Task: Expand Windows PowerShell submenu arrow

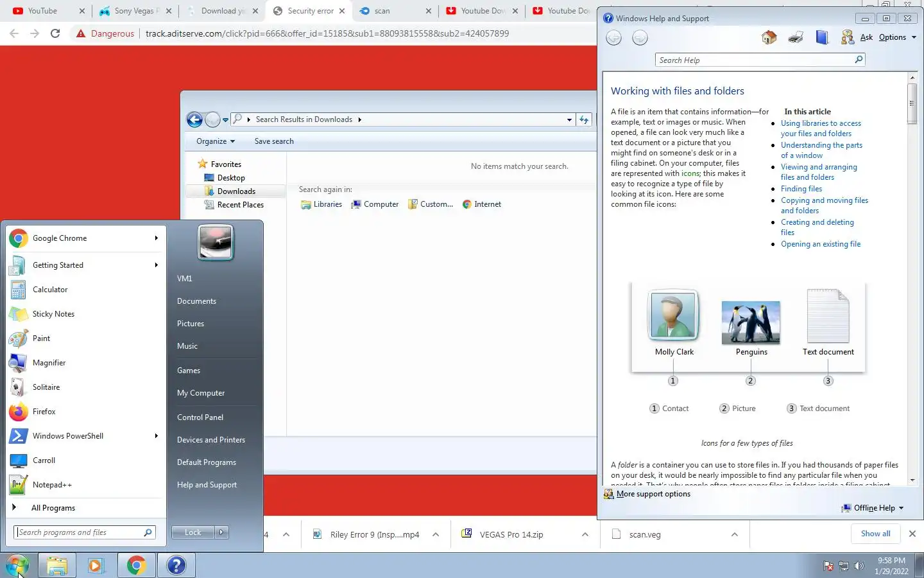Action: click(156, 436)
